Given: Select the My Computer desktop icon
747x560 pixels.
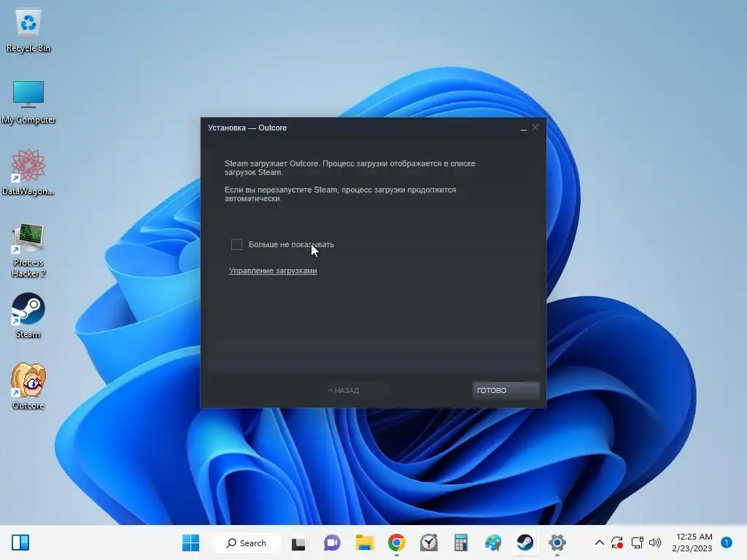Looking at the screenshot, I should click(x=28, y=102).
